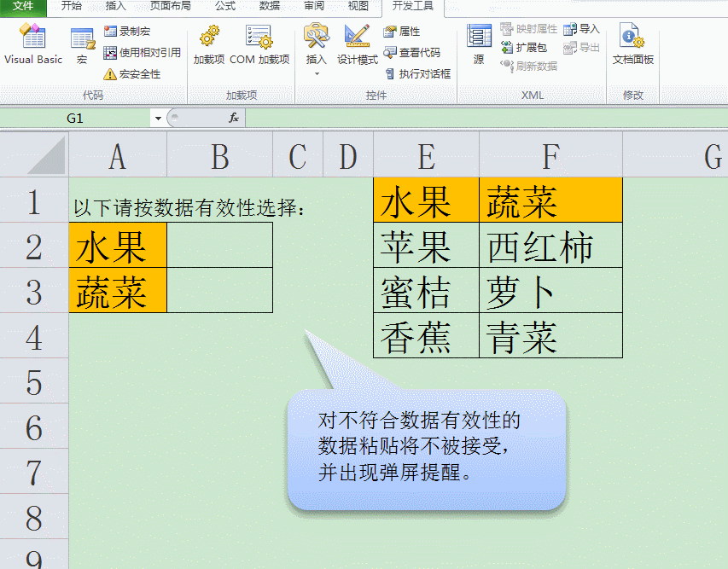
Task: Select orange cell A3 蔬菜
Action: [x=118, y=291]
